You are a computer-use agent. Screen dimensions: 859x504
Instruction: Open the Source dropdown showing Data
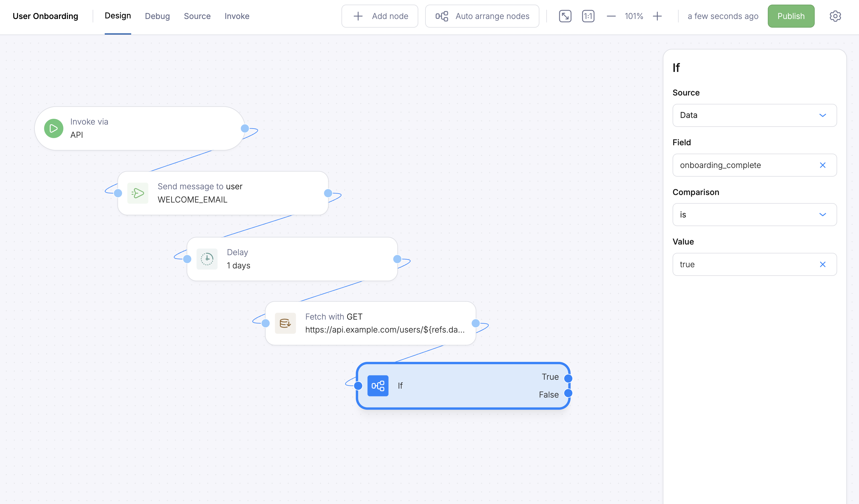click(754, 115)
